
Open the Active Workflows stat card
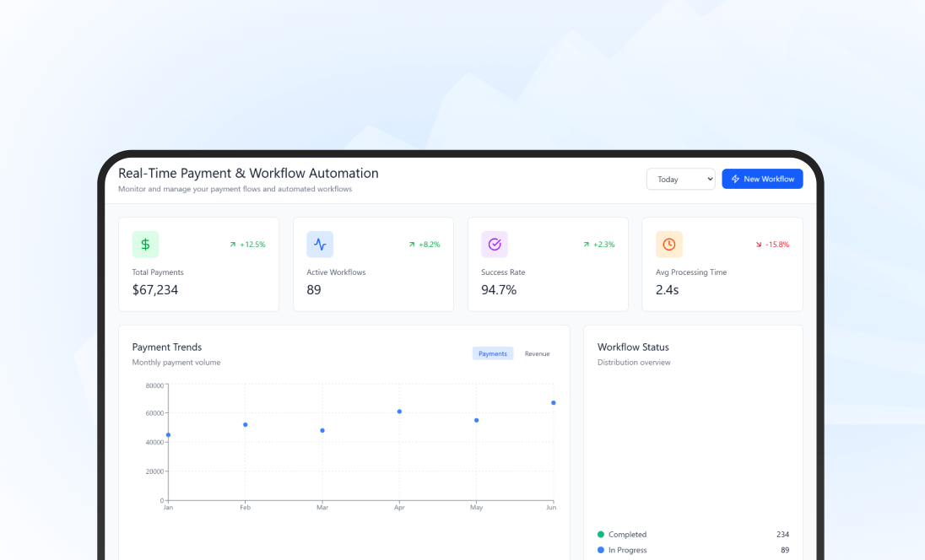click(373, 264)
